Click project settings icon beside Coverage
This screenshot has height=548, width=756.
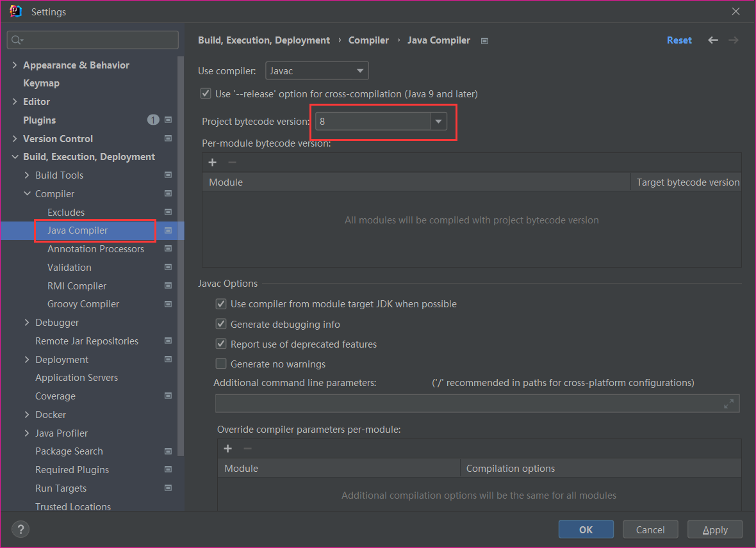point(168,396)
